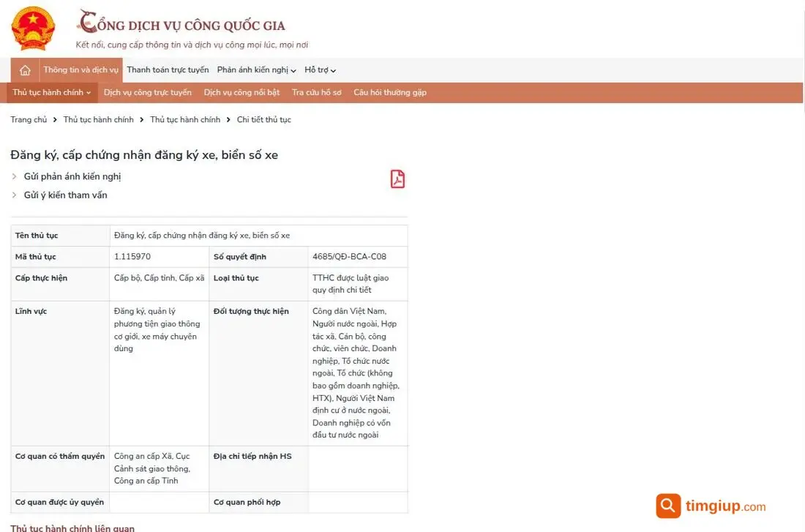Viewport: 805px width, 532px height.
Task: Click Chi tiết thủ tục breadcrumb
Action: (264, 120)
